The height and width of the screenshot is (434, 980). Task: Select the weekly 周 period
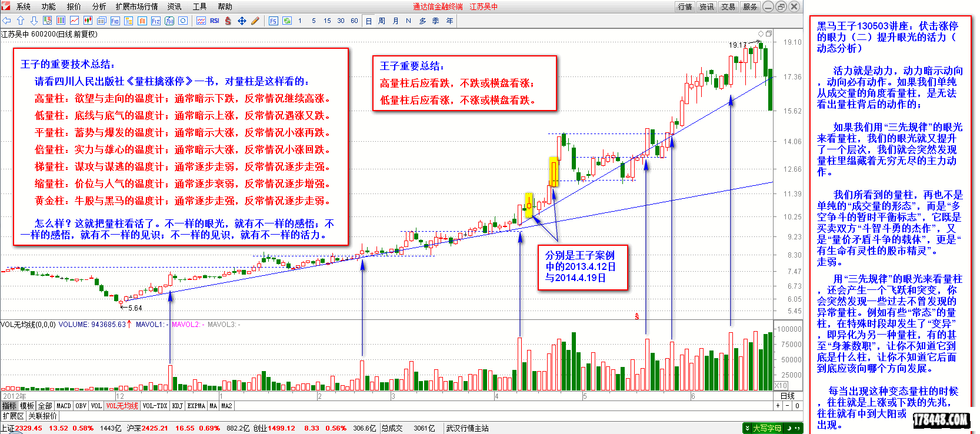pos(382,21)
